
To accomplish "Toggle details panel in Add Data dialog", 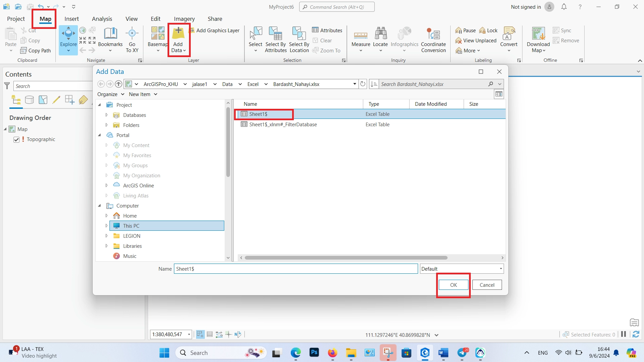I will (x=499, y=94).
